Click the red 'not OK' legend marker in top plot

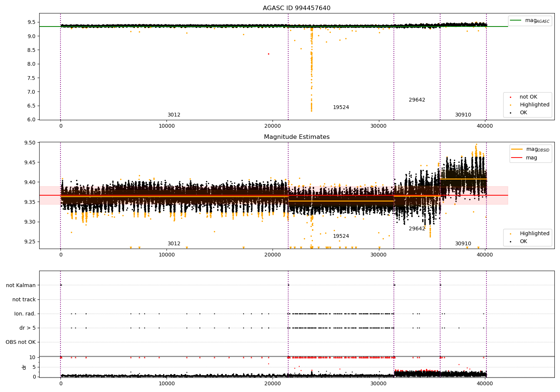[x=510, y=97]
